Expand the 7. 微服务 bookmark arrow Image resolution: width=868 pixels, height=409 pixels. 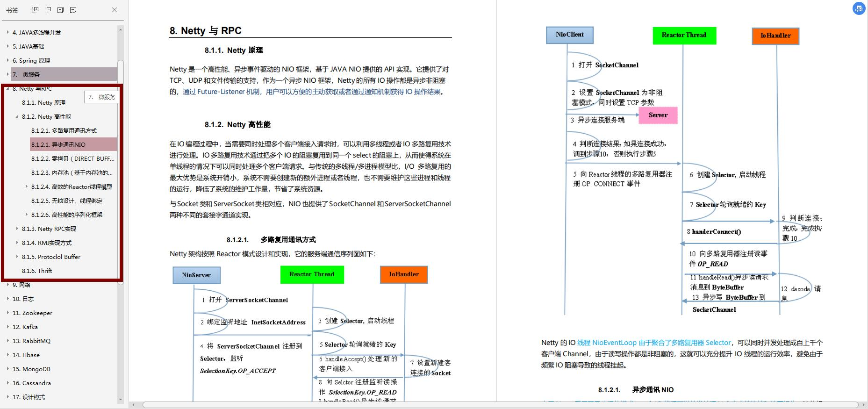7,74
